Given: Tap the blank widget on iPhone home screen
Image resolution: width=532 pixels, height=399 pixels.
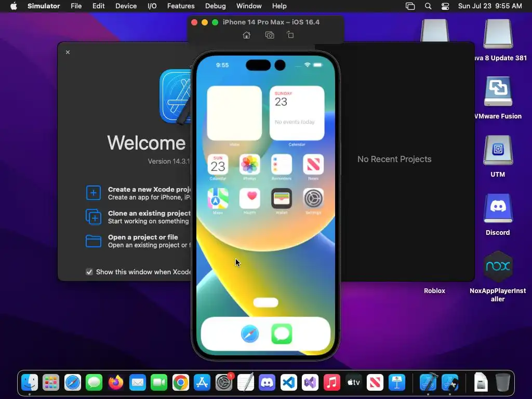Looking at the screenshot, I should [234, 113].
